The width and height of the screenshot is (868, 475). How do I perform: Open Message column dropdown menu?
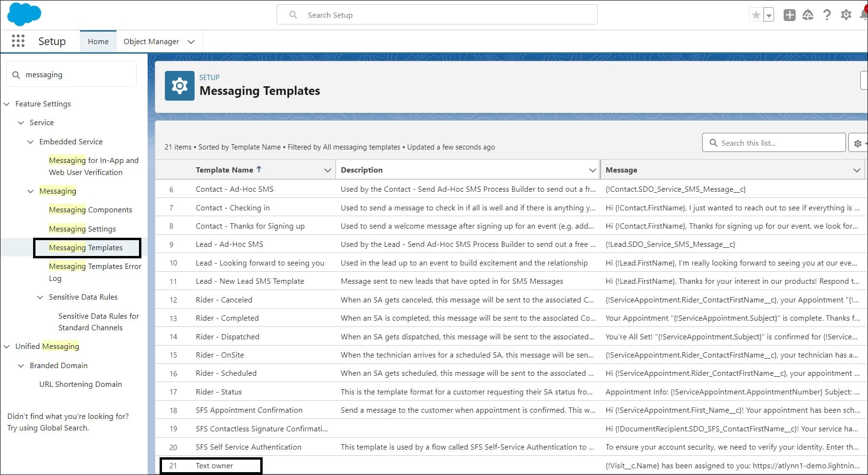(857, 170)
